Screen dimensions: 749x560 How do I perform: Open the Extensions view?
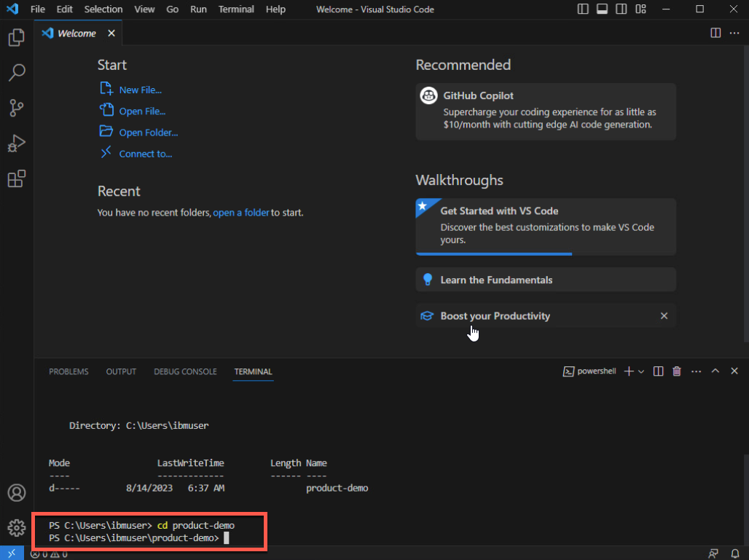click(16, 178)
